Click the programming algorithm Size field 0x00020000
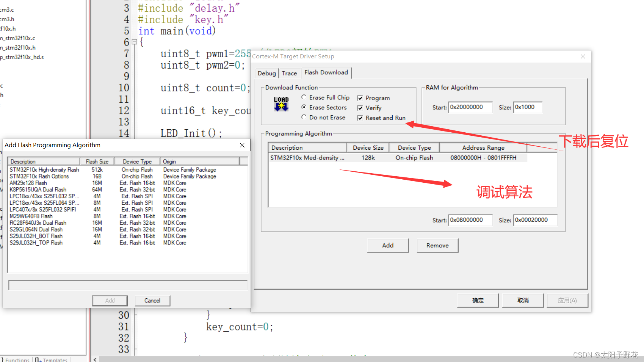 point(535,220)
